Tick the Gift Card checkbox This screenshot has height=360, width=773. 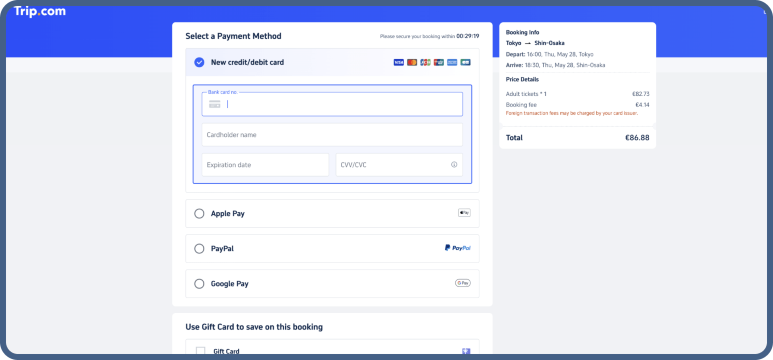click(201, 351)
